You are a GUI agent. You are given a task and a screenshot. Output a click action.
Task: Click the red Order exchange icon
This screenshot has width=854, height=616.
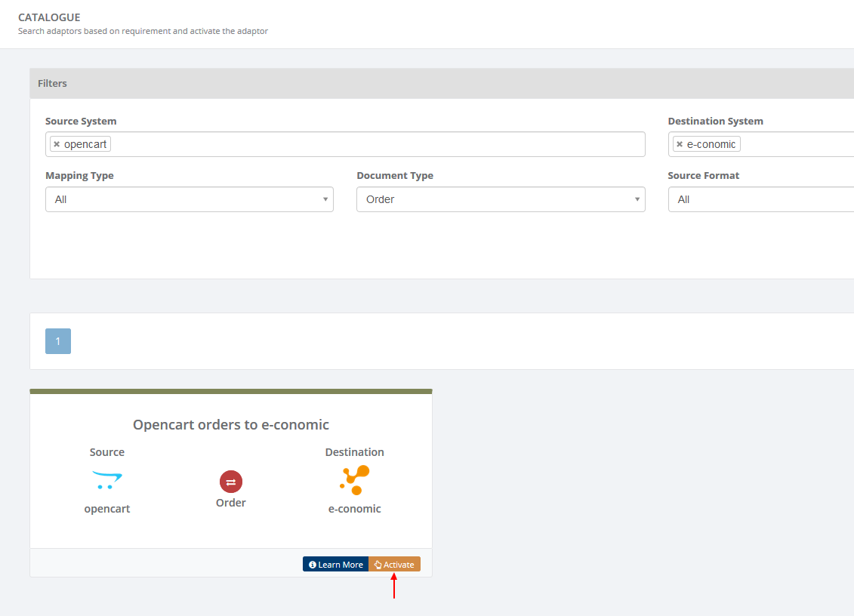pos(231,482)
